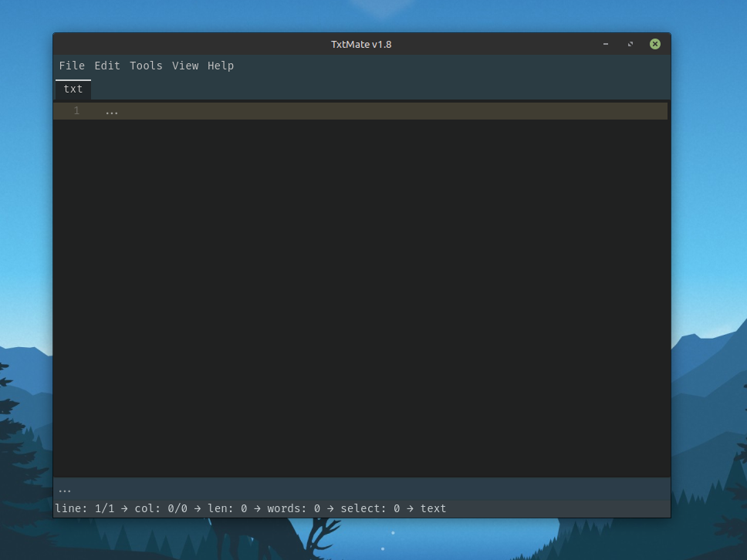
Task: Open the Help menu
Action: [221, 66]
